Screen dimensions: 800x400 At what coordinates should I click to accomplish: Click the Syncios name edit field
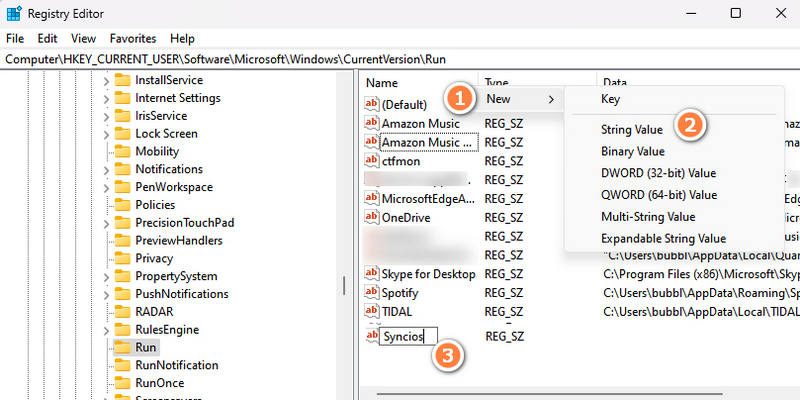coord(408,337)
